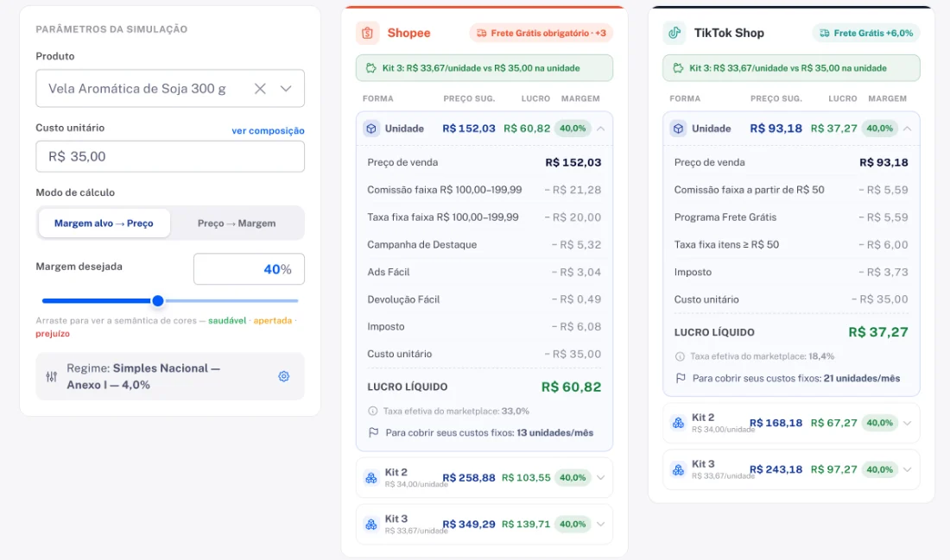
Task: Click the Shopee Kit 3 savings banner
Action: [x=484, y=68]
